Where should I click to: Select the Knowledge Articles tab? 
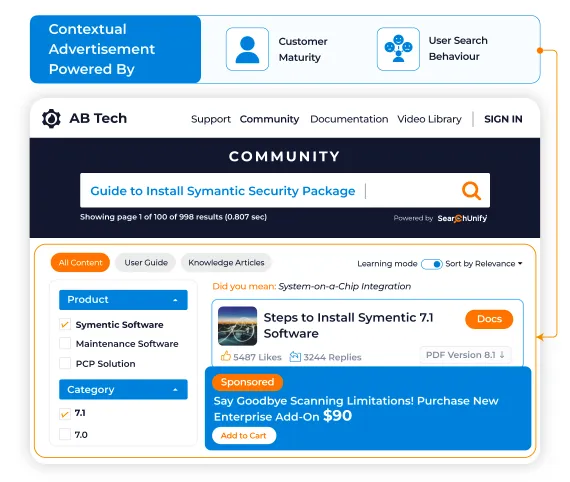226,262
